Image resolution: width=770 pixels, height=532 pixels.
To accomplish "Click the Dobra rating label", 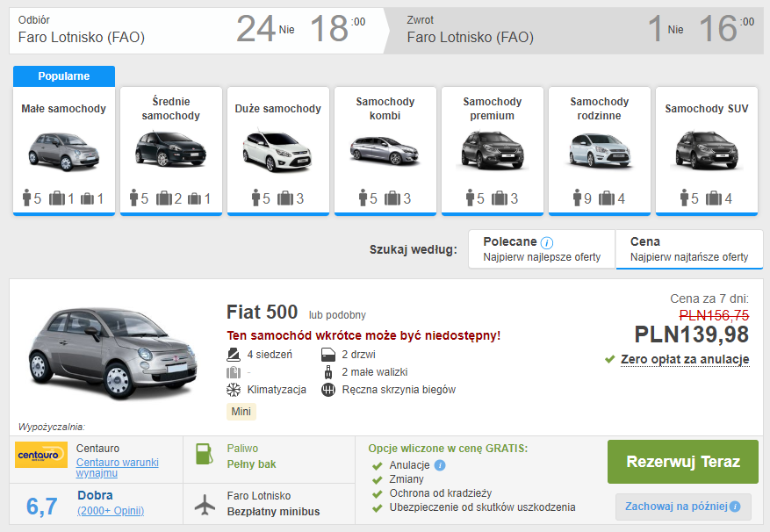I will (x=96, y=496).
